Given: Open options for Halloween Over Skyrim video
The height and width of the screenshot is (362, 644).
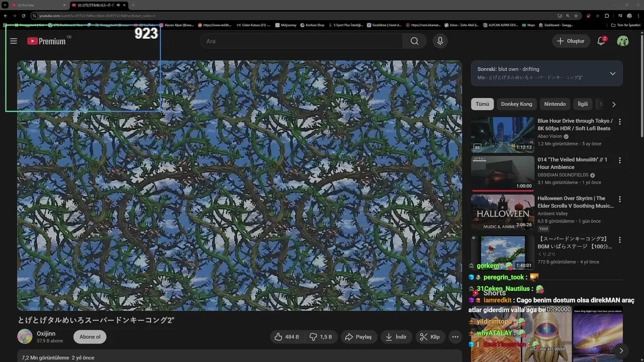Looking at the screenshot, I should tap(619, 199).
